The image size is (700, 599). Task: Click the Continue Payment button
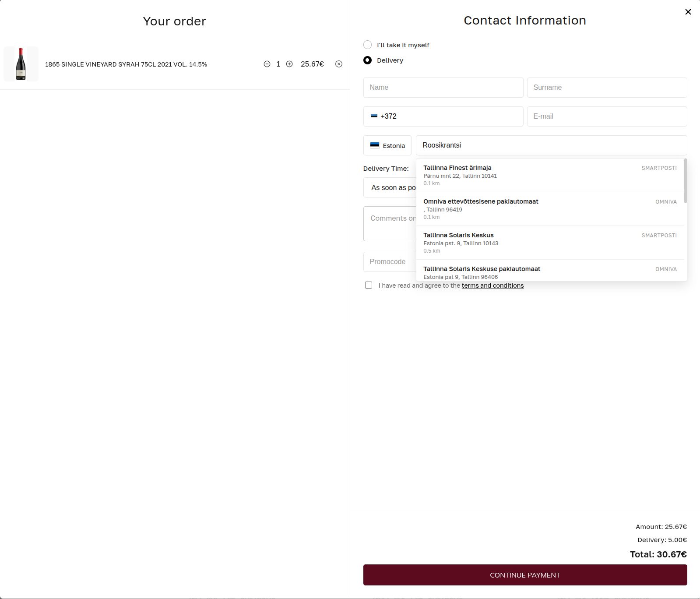(x=525, y=575)
